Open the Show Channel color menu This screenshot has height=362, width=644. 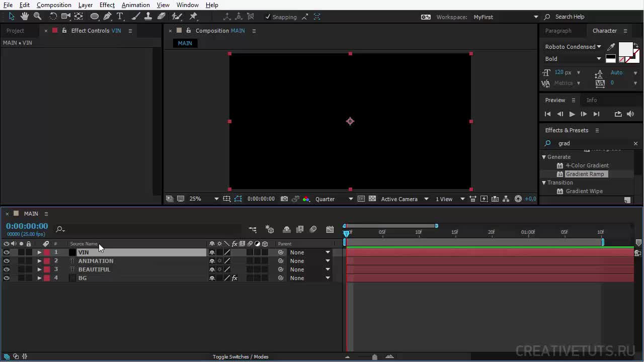[x=306, y=199]
